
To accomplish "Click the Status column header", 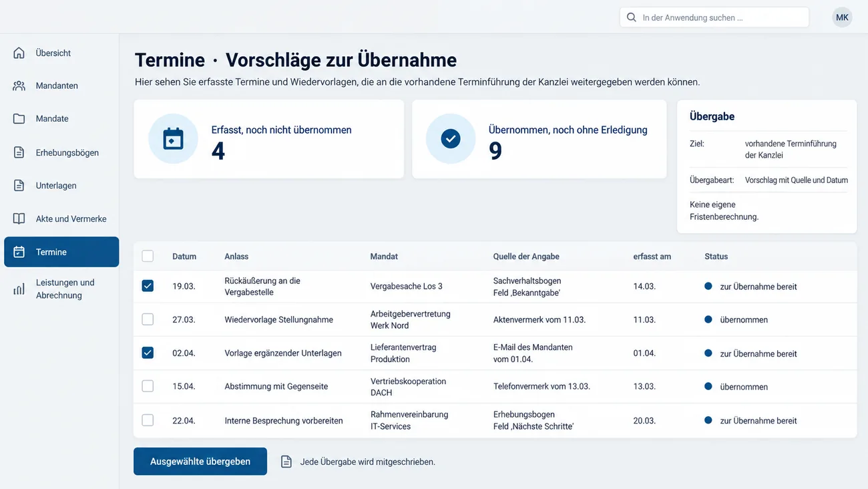I will (716, 257).
